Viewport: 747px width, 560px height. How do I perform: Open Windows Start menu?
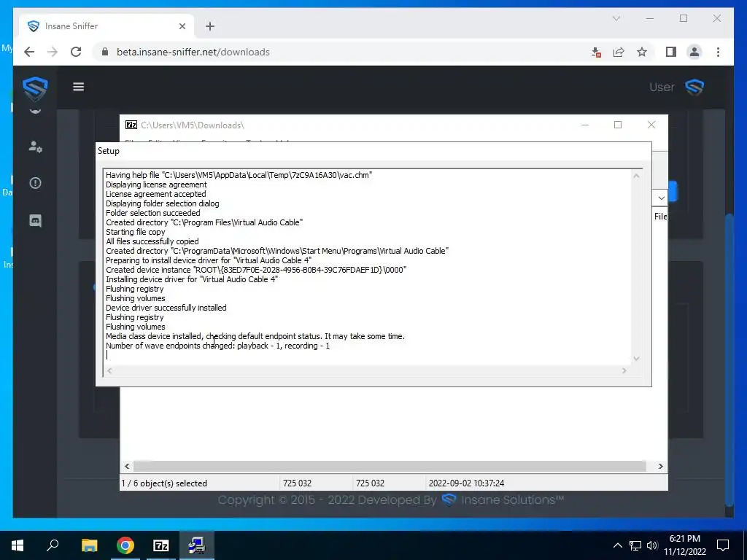[18, 545]
